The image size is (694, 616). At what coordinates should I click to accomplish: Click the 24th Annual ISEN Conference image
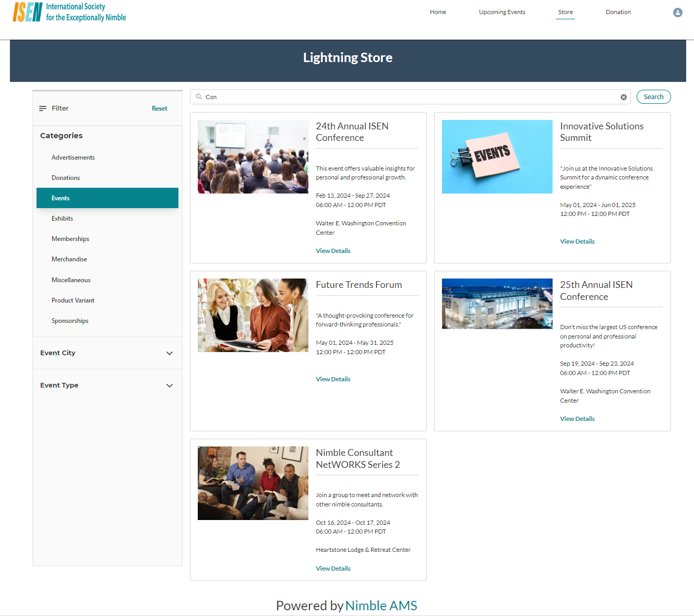click(253, 156)
